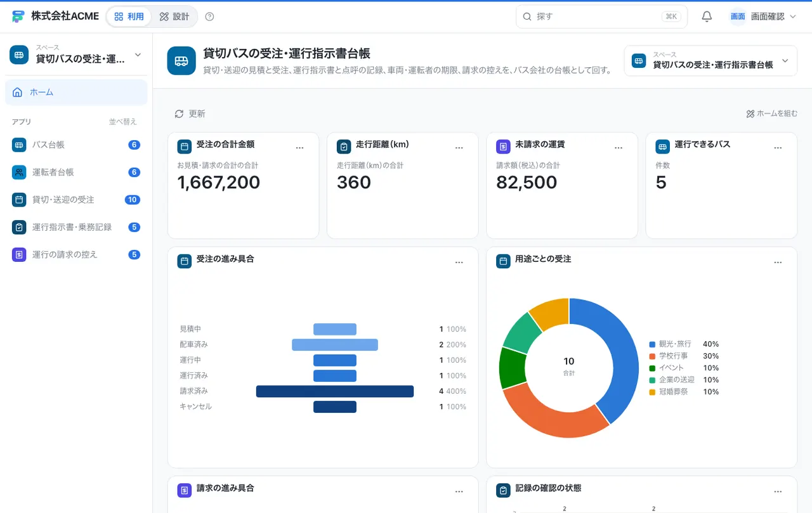Click 並べ替え to reorder apps

pos(122,122)
